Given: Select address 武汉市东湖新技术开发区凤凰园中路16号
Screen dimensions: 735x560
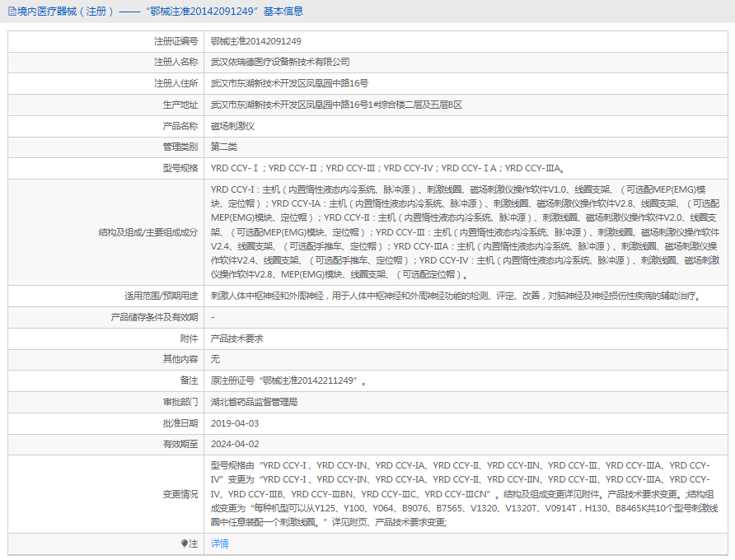Looking at the screenshot, I should pos(289,83).
